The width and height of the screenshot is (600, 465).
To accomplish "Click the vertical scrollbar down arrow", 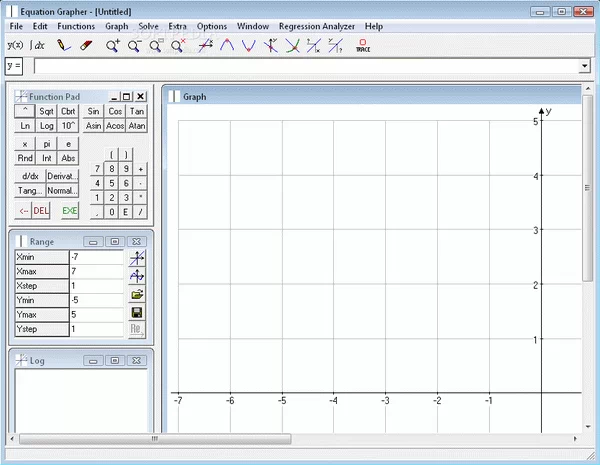I will (x=588, y=427).
